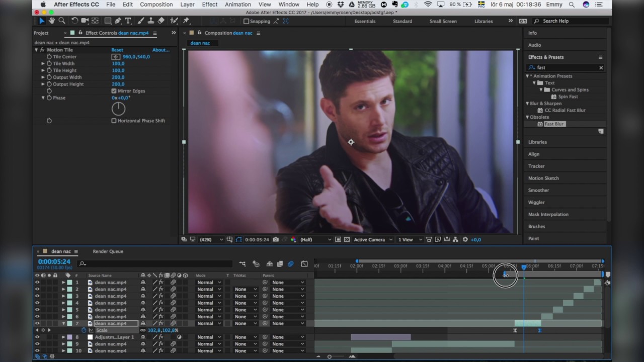Open the Wiggler panel
The width and height of the screenshot is (644, 362).
[536, 203]
